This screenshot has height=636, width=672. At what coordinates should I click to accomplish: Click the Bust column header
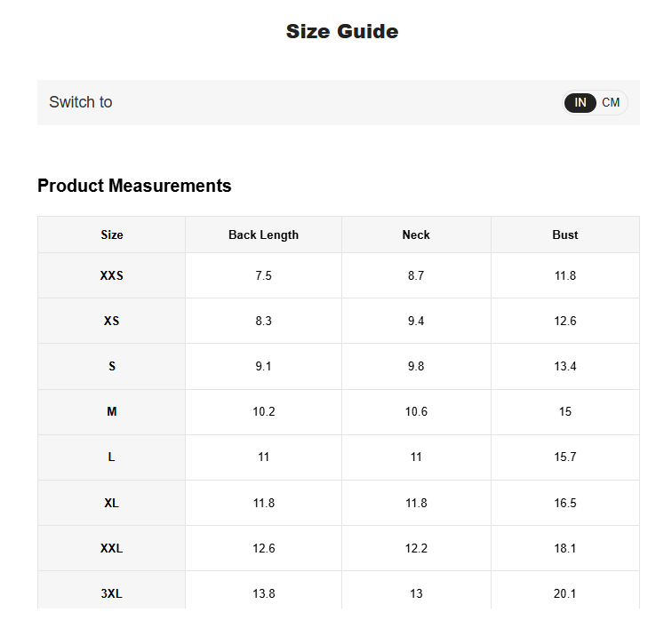point(564,235)
